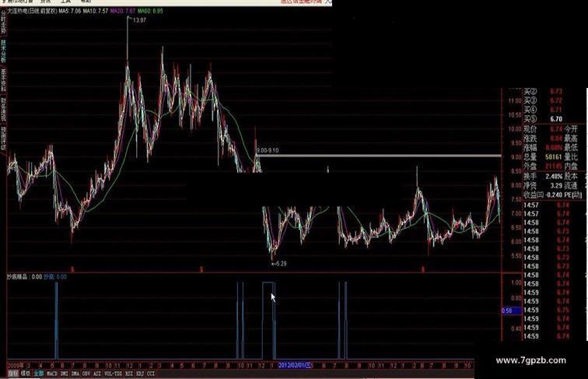Click the 大连热电 chart title
This screenshot has width=588, height=379.
pyautogui.click(x=32, y=11)
